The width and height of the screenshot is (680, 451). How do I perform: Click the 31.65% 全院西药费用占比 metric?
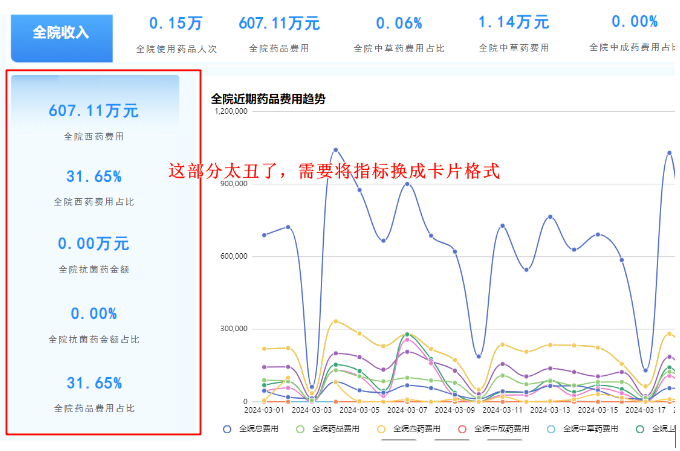pos(94,187)
